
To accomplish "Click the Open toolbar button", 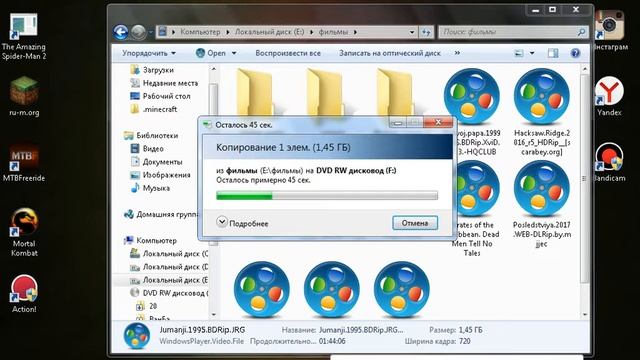I will [x=210, y=53].
